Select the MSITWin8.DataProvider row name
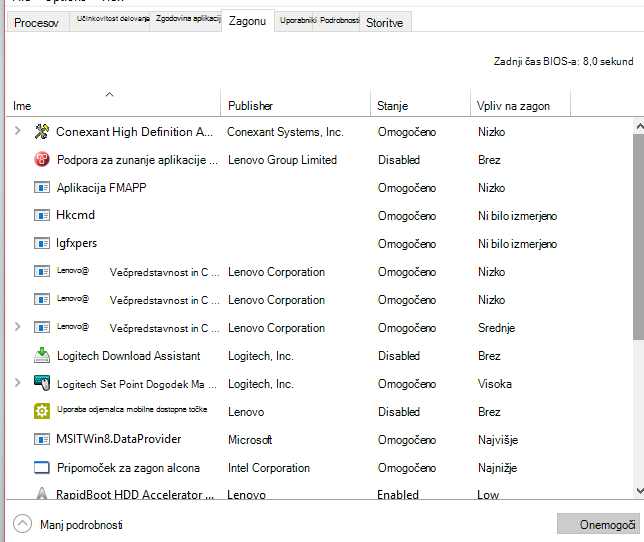Image resolution: width=644 pixels, height=542 pixels. [119, 439]
